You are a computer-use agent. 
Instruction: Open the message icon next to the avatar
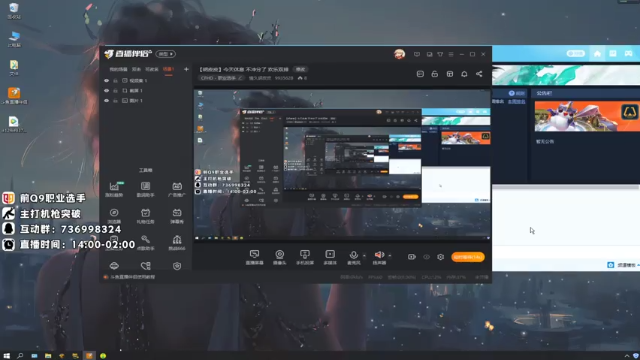click(x=417, y=54)
